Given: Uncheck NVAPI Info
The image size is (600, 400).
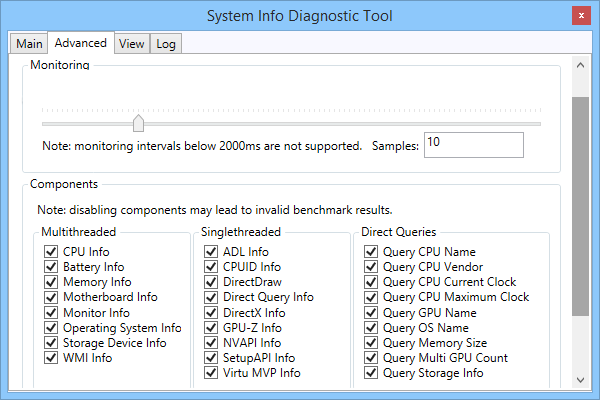Looking at the screenshot, I should [x=211, y=343].
